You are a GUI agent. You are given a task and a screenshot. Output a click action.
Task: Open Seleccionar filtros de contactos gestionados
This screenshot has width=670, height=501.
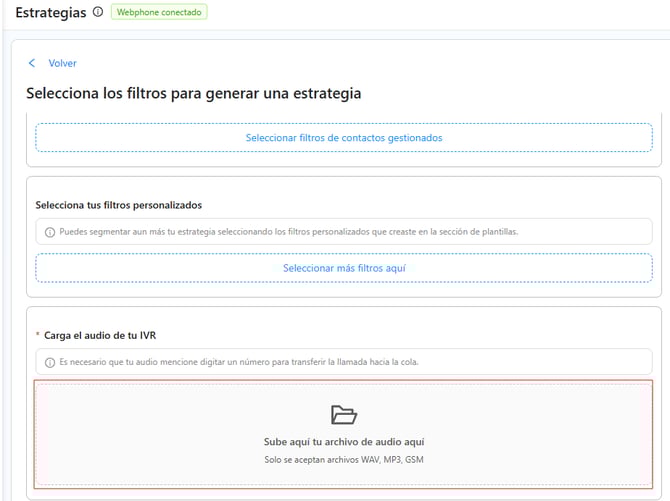tap(343, 138)
